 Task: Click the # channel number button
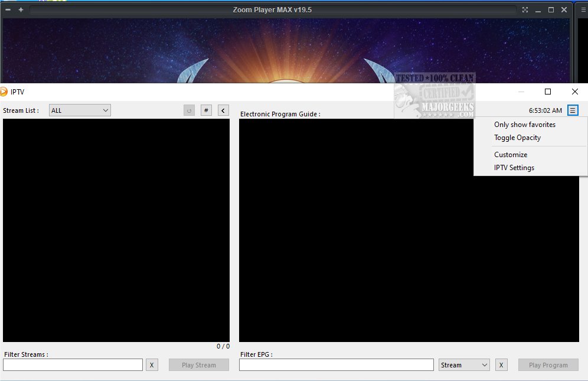206,110
